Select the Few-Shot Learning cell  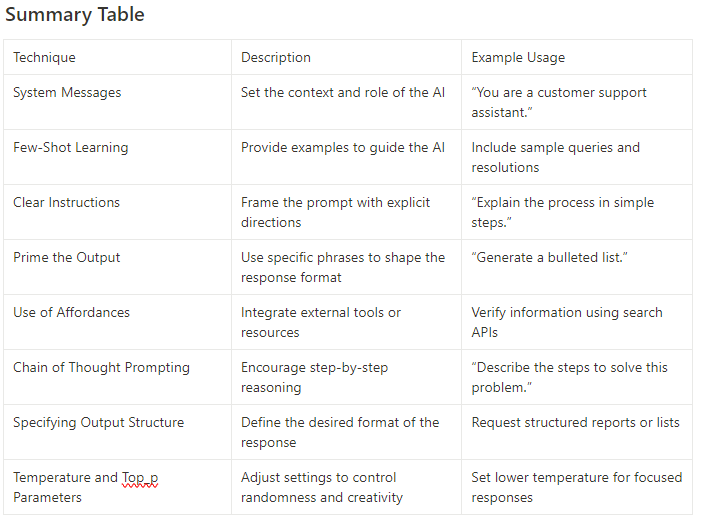70,148
